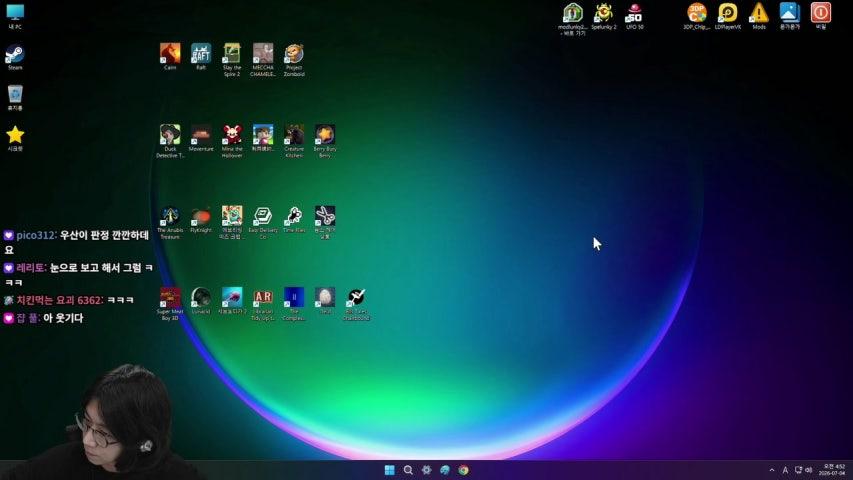Select the Duck Detective shortcut
The width and height of the screenshot is (853, 480).
tap(170, 140)
